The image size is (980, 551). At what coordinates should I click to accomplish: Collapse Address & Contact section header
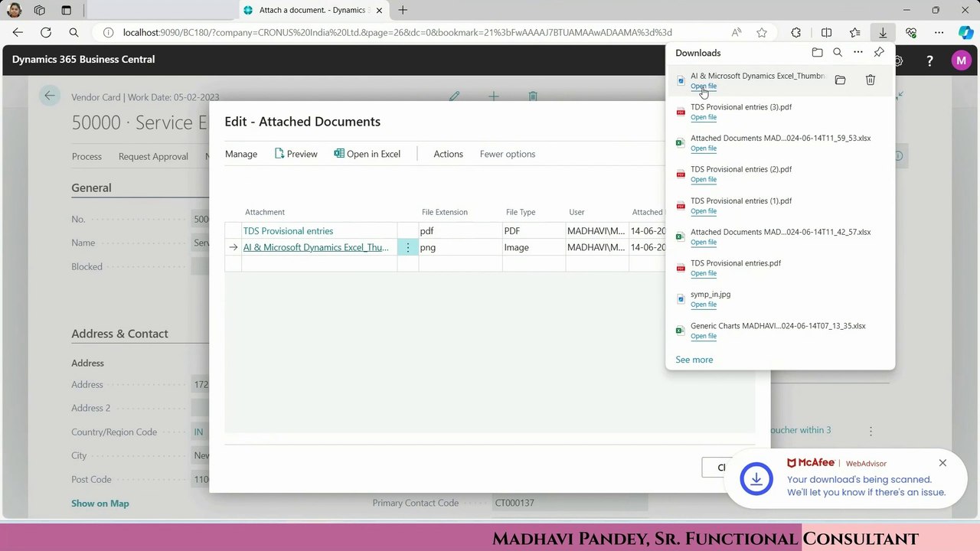pos(119,334)
